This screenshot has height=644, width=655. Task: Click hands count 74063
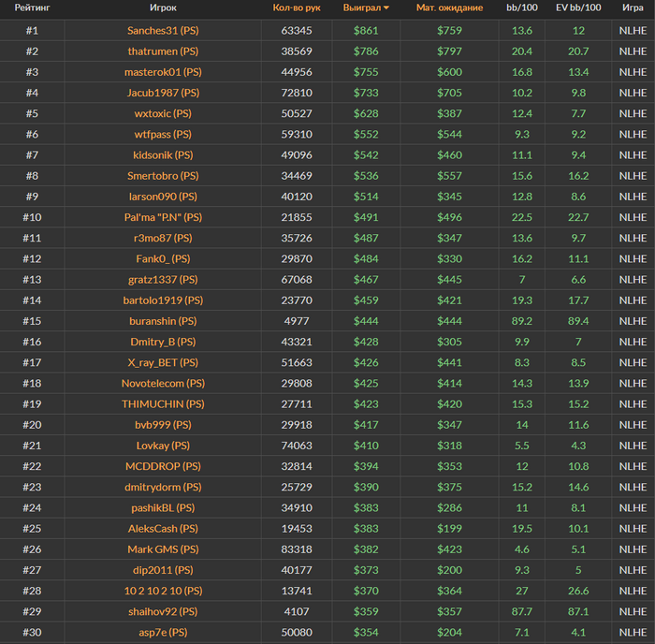(x=297, y=446)
